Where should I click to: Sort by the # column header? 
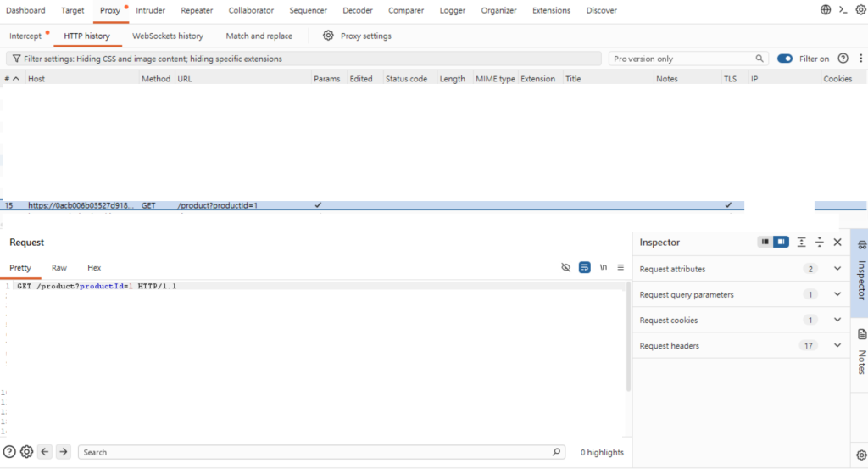point(12,79)
